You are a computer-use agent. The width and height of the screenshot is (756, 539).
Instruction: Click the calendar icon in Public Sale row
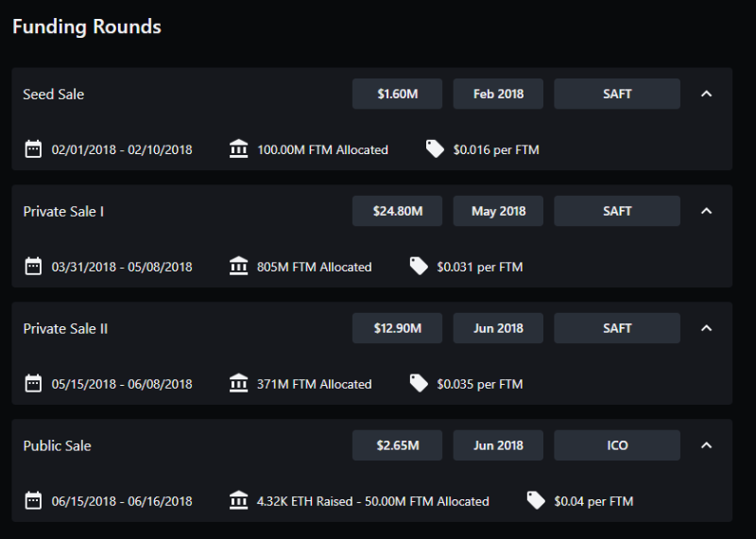coord(33,501)
